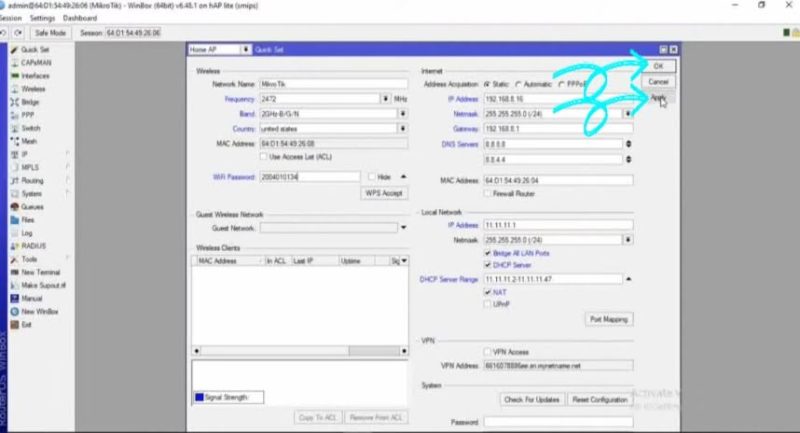Open Local Network Netmask dropdown
This screenshot has width=800, height=433.
[x=628, y=240]
